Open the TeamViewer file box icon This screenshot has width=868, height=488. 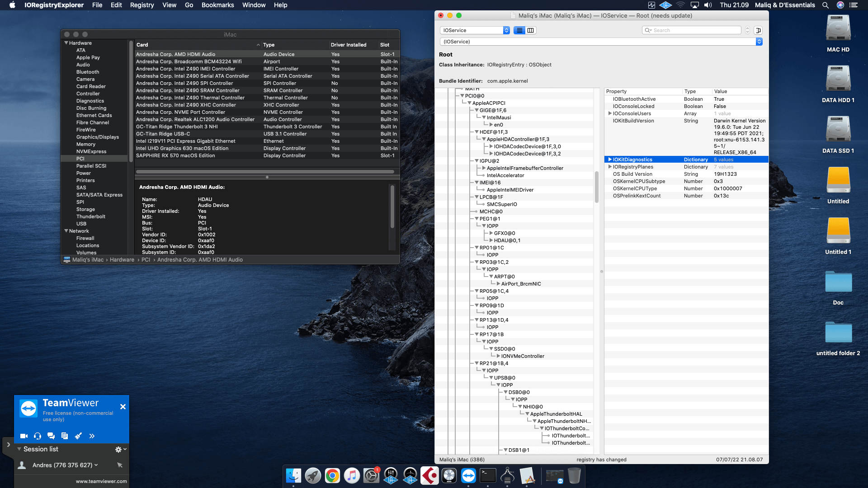click(65, 436)
